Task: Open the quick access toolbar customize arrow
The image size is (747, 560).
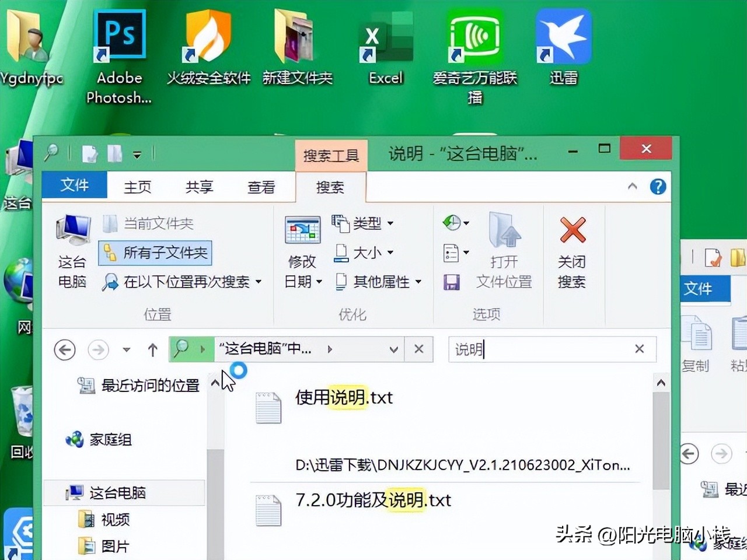Action: click(137, 155)
